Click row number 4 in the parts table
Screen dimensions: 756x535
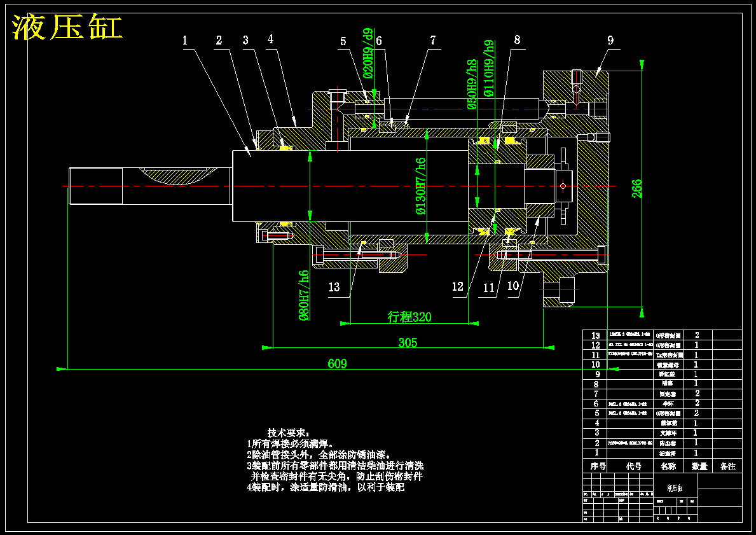tap(596, 423)
